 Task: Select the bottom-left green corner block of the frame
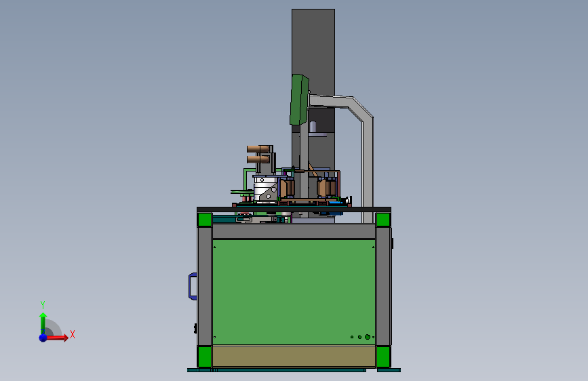tap(205, 357)
